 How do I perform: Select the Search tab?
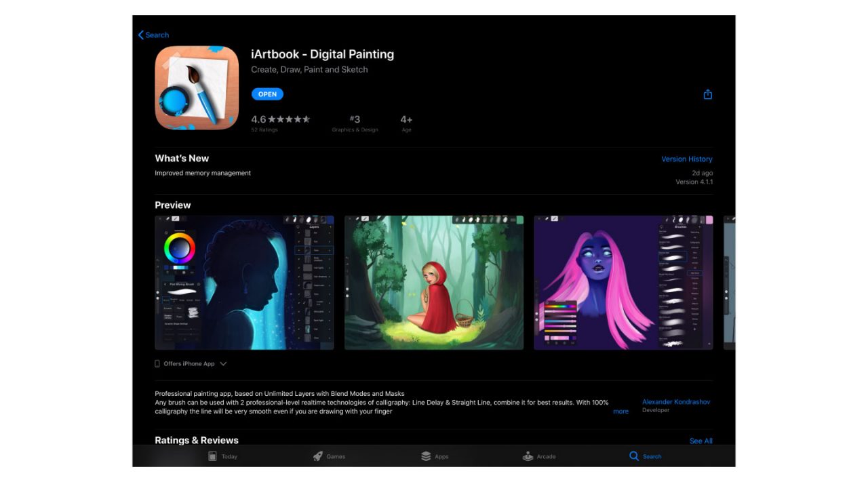click(645, 456)
